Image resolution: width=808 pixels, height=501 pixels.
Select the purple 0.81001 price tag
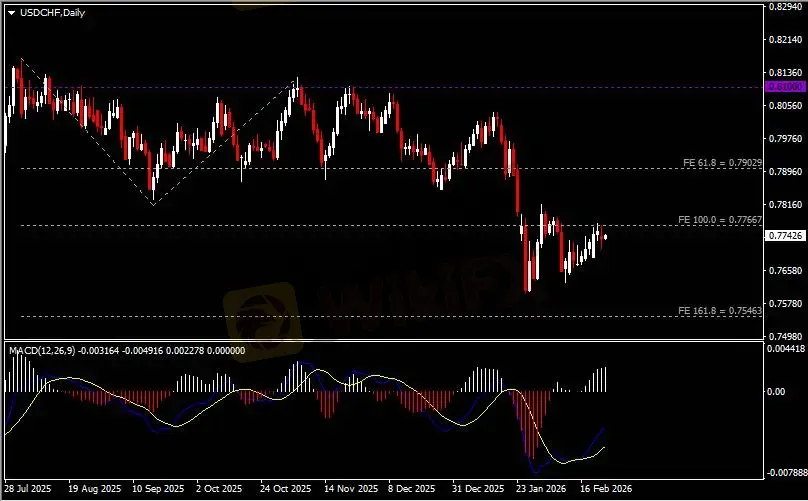[781, 87]
